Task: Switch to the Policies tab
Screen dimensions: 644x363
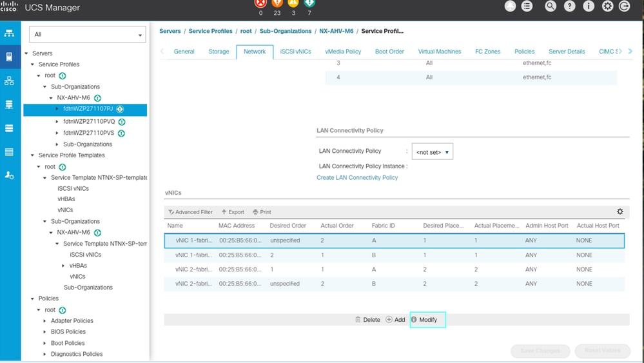Action: point(525,52)
